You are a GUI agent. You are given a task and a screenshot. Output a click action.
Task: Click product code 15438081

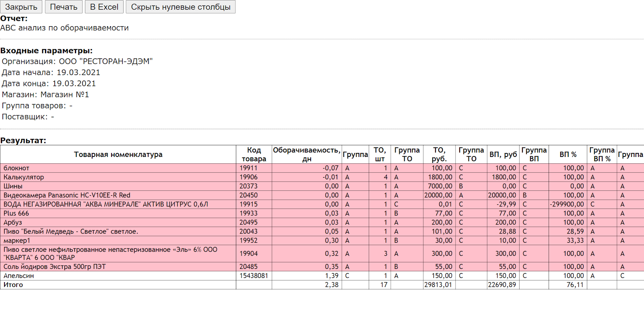tap(254, 276)
